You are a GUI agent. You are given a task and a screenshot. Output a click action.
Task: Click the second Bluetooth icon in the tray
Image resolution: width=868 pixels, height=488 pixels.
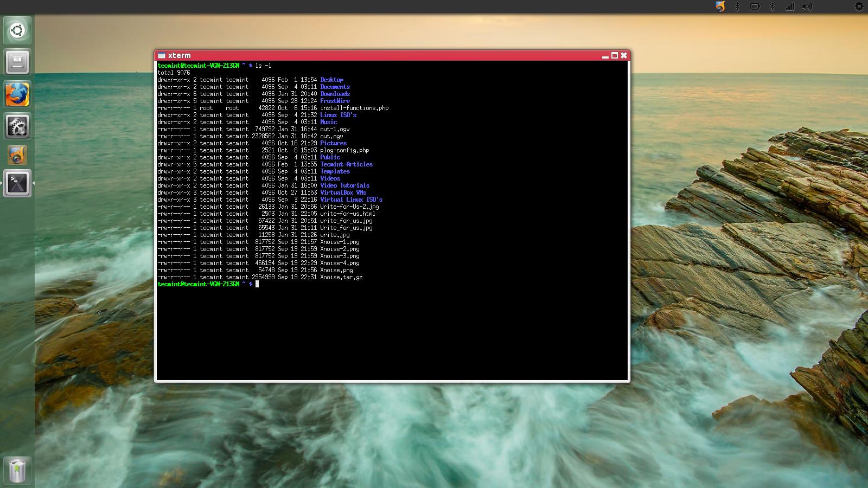(x=771, y=7)
